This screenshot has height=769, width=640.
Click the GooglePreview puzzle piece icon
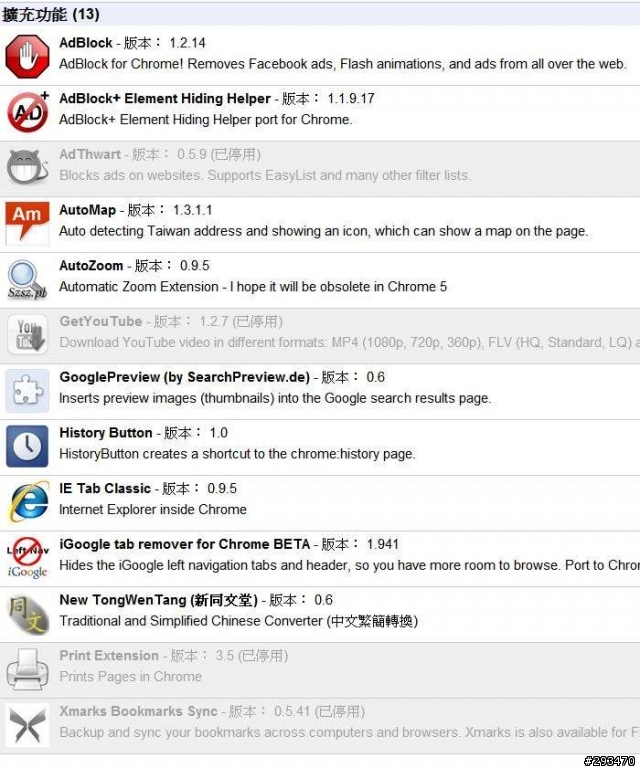(27, 391)
